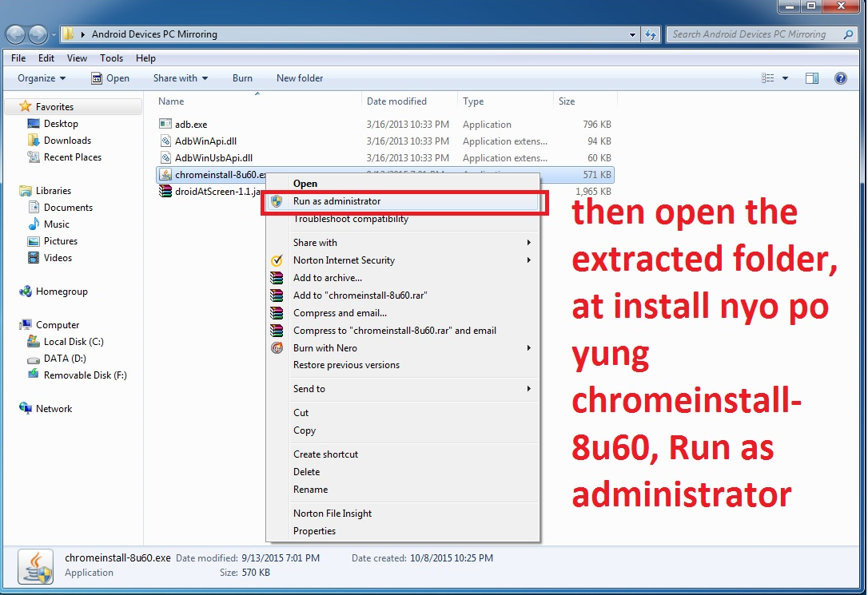Choose Norton File Insight

(403, 514)
